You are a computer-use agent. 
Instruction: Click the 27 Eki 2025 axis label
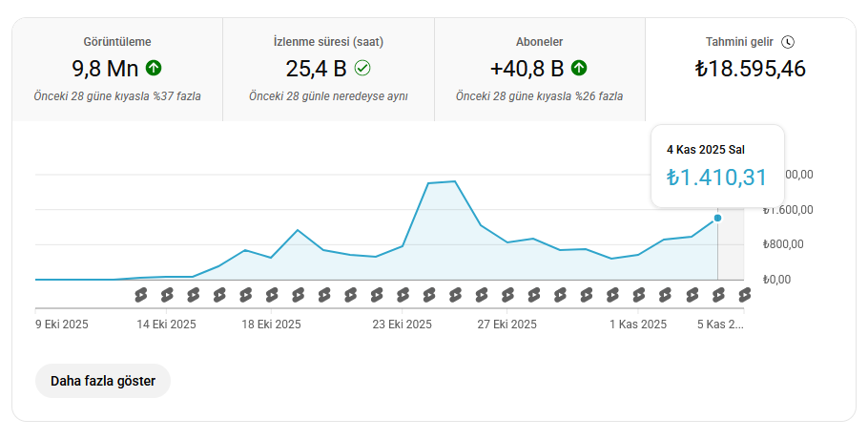pos(507,325)
